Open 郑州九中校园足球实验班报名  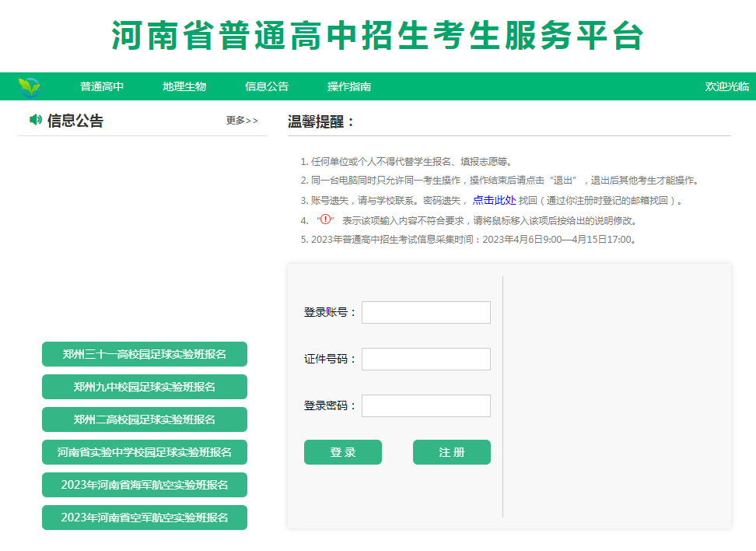click(x=144, y=387)
